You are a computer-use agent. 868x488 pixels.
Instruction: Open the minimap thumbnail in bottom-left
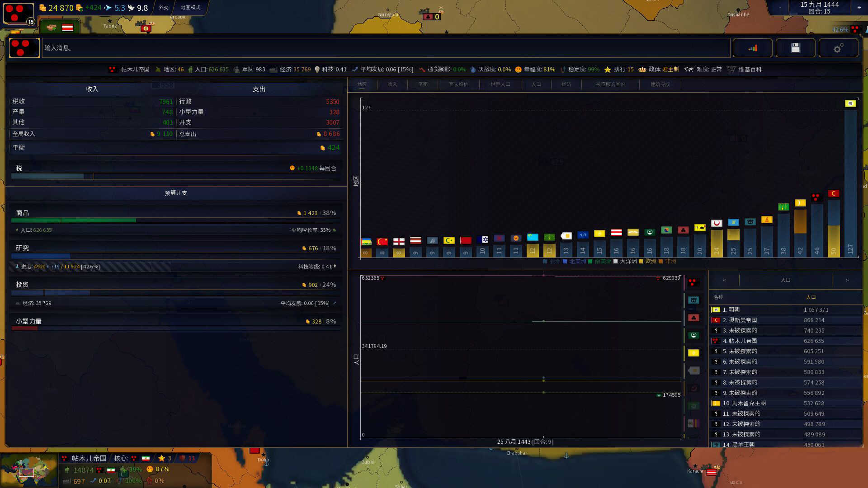click(29, 470)
